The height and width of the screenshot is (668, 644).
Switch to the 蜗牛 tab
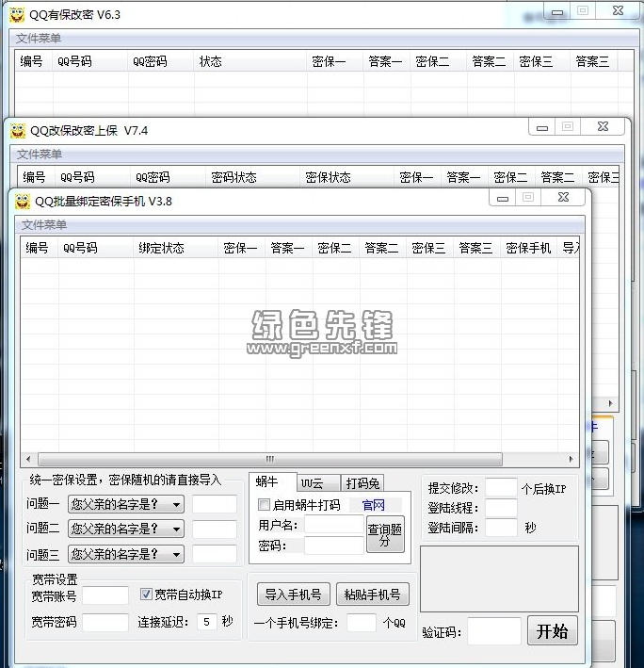(272, 482)
